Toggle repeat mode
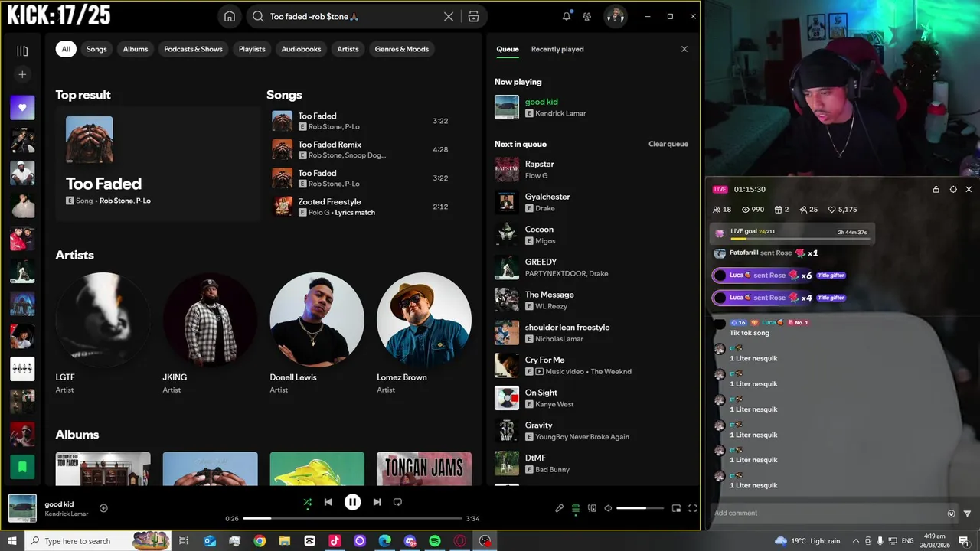This screenshot has width=980, height=551. coord(397,502)
